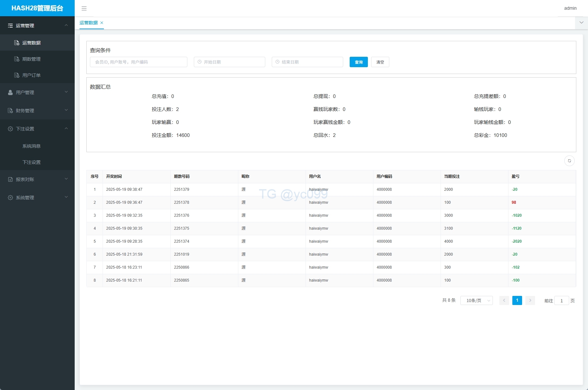Select the 系统消息 submenu item
Viewport: 588px width, 390px height.
tap(31, 146)
